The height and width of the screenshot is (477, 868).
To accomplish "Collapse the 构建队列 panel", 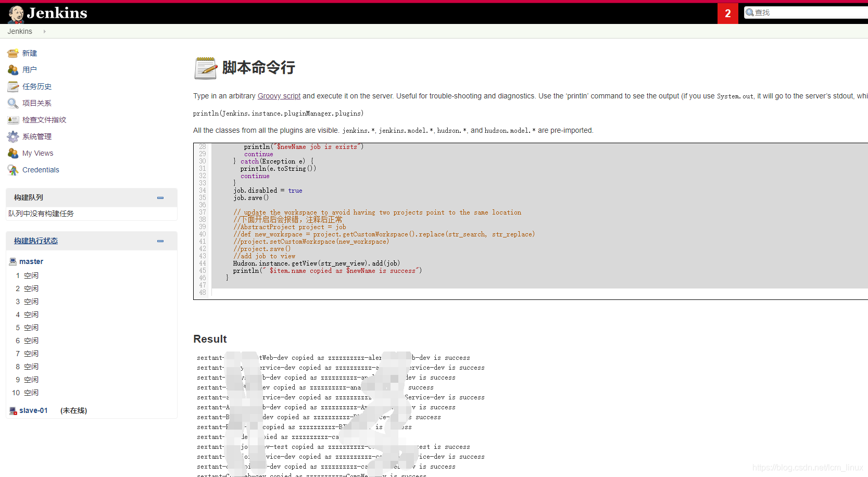I will [160, 198].
